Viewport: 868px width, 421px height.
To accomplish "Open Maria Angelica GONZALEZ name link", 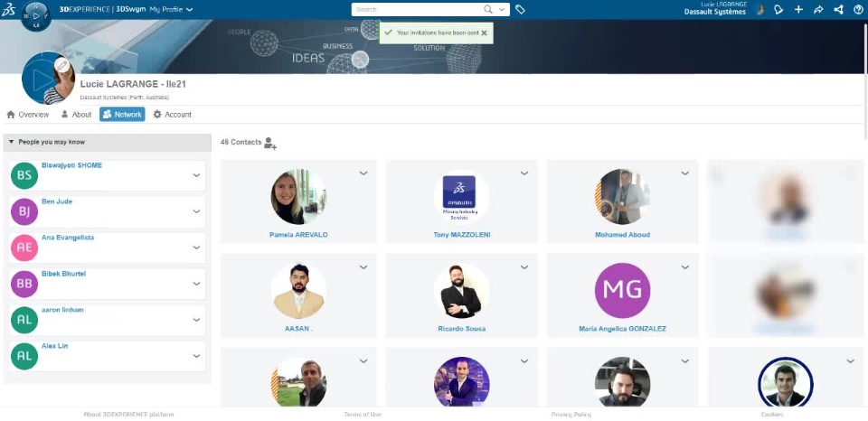I will tap(622, 329).
